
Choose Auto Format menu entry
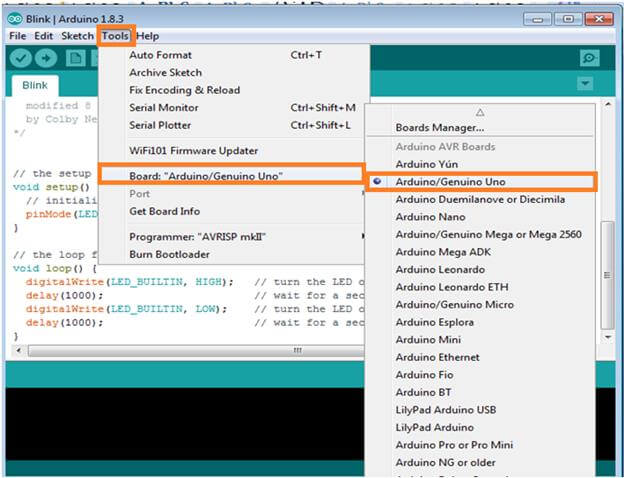coord(232,55)
